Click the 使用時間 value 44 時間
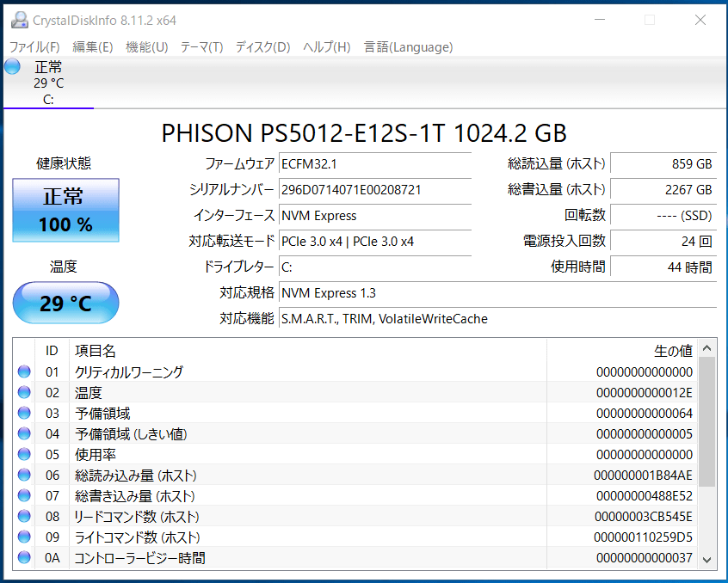 (663, 267)
